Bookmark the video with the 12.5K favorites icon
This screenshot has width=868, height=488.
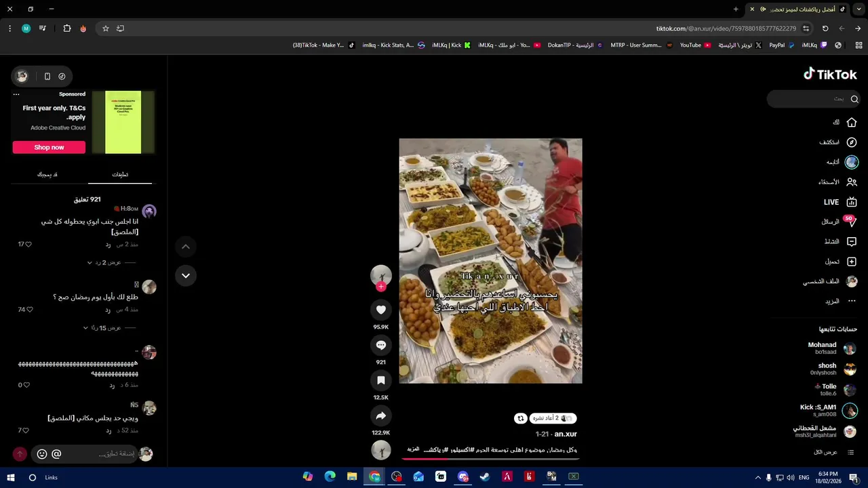click(381, 380)
